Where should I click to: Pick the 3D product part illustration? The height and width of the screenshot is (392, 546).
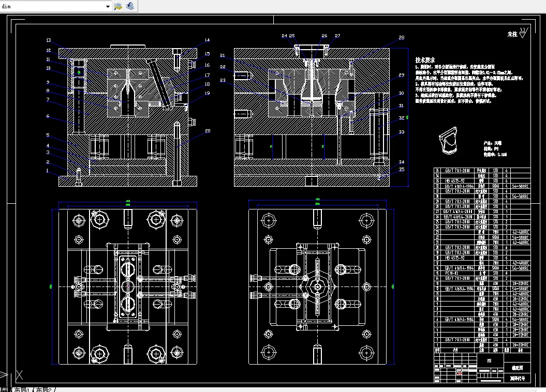click(448, 141)
